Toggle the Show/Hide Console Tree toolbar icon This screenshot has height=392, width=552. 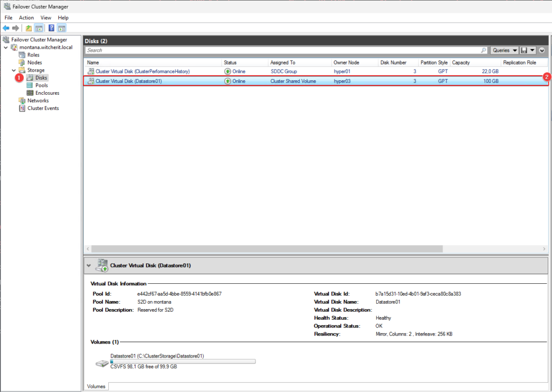pyautogui.click(x=39, y=28)
